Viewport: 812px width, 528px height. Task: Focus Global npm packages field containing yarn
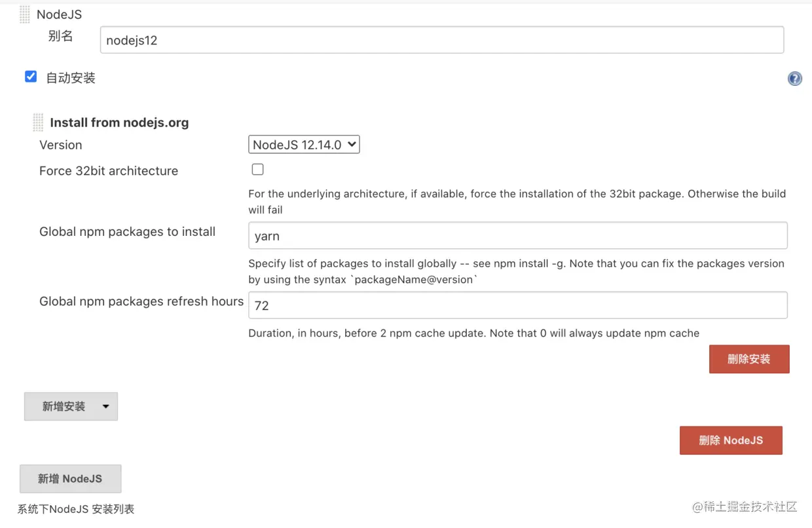[518, 236]
